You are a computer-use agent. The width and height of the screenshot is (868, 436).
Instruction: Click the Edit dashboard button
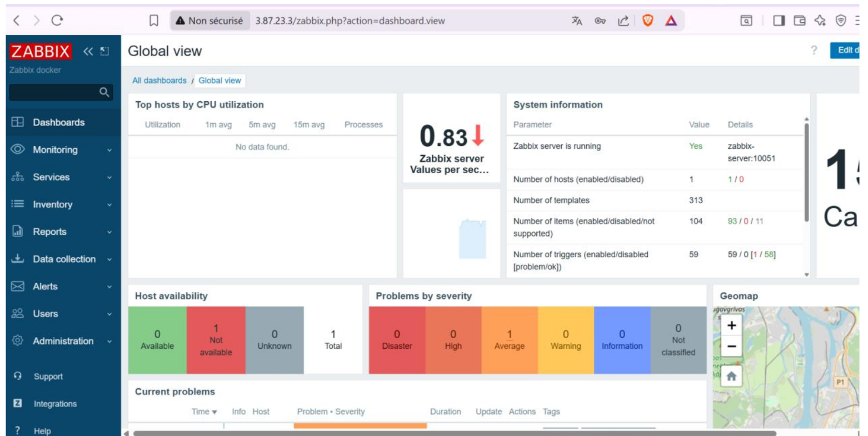click(845, 50)
